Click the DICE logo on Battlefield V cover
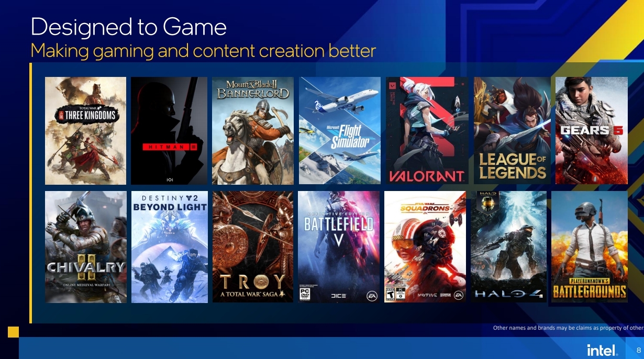Viewport: 644px width, 359px height. coord(338,296)
